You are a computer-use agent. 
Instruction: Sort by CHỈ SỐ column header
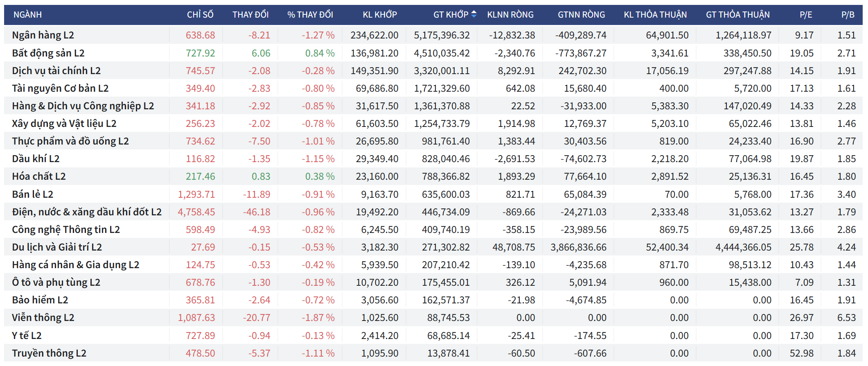click(200, 15)
